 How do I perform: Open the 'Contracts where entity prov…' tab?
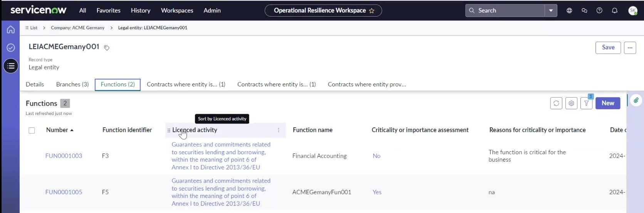[367, 85]
